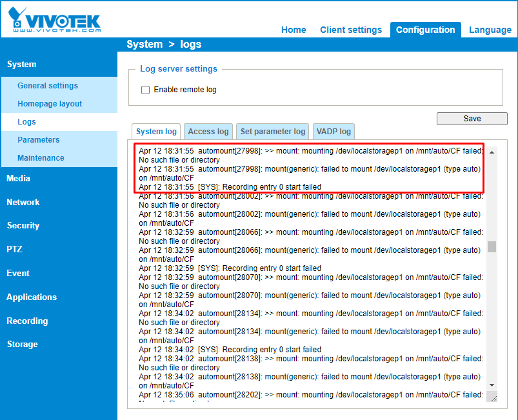Click the VIVOTEK logo
This screenshot has height=420, width=518.
(55, 19)
